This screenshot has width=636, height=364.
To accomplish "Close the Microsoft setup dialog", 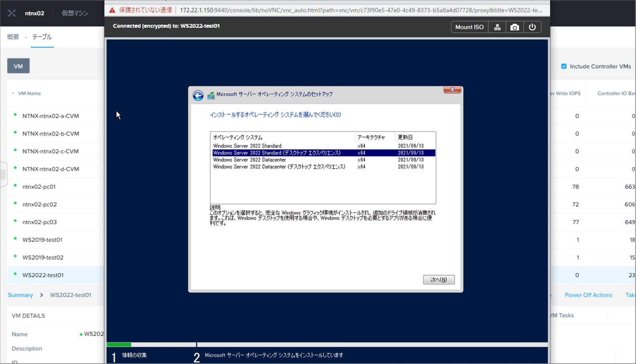I will (452, 89).
